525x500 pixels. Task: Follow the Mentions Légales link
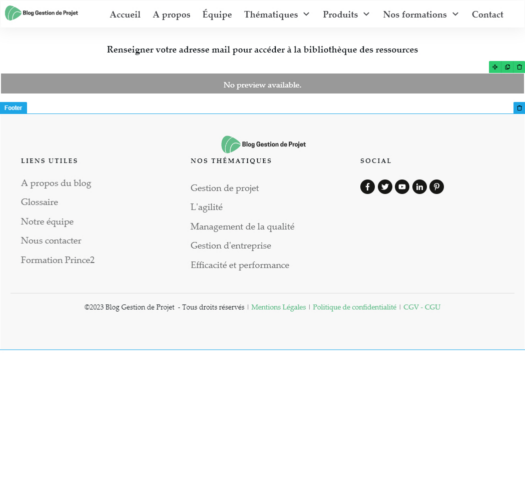(x=279, y=307)
